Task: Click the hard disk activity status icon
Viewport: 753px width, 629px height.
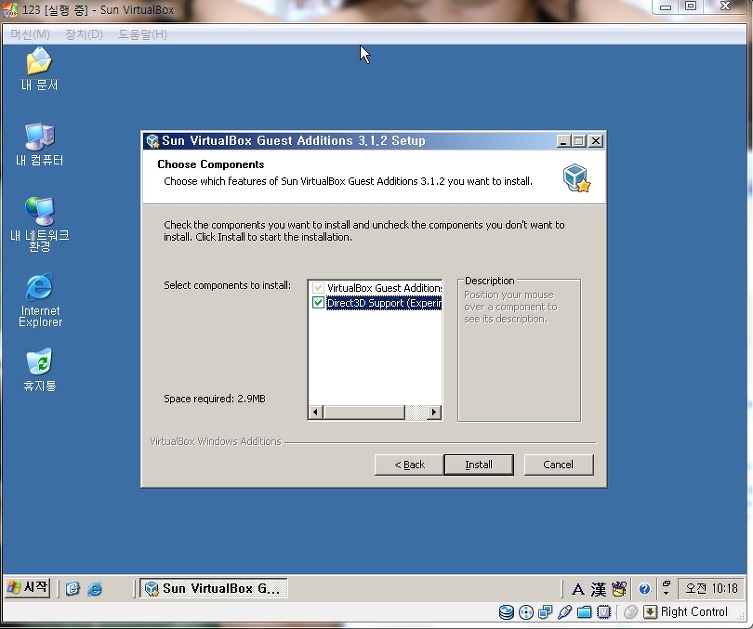Action: tap(506, 612)
